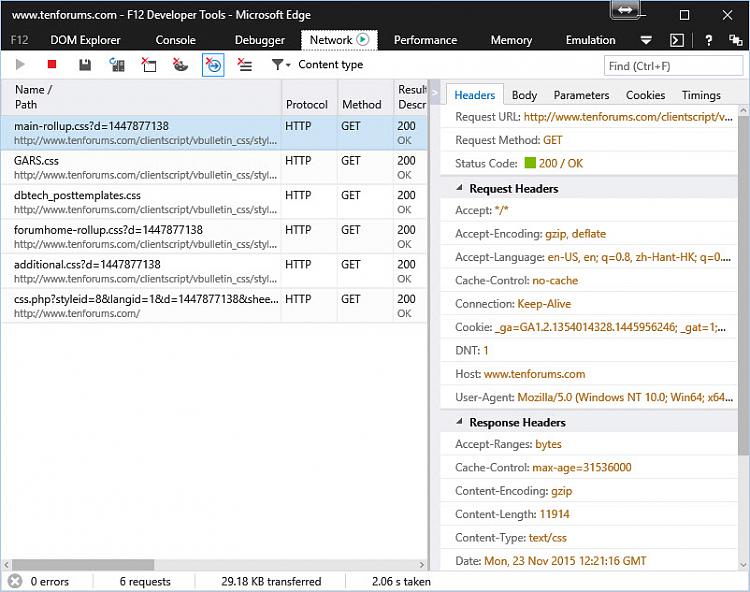Viewport: 750px width, 592px height.
Task: Sort by Protocol column header
Action: pos(309,97)
